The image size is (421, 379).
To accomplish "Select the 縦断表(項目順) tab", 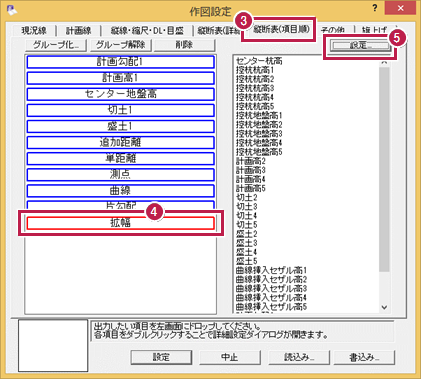I will tap(281, 29).
